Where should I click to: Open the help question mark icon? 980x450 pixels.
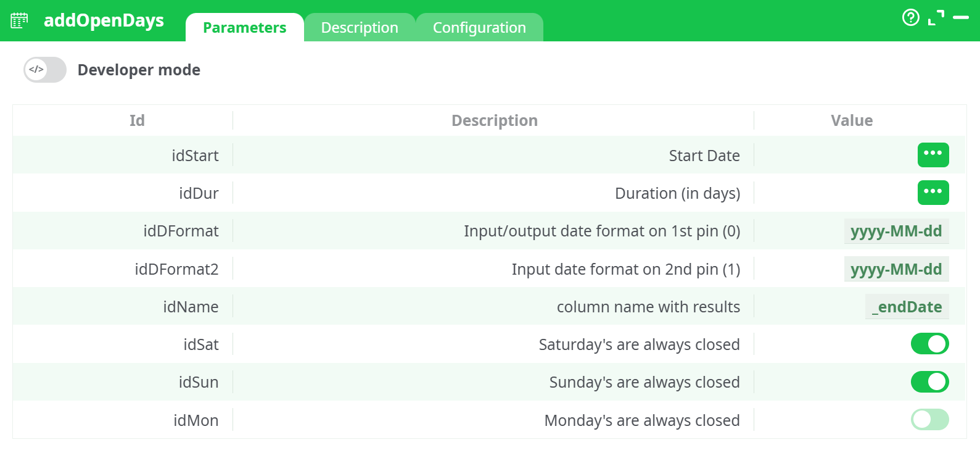[x=910, y=17]
